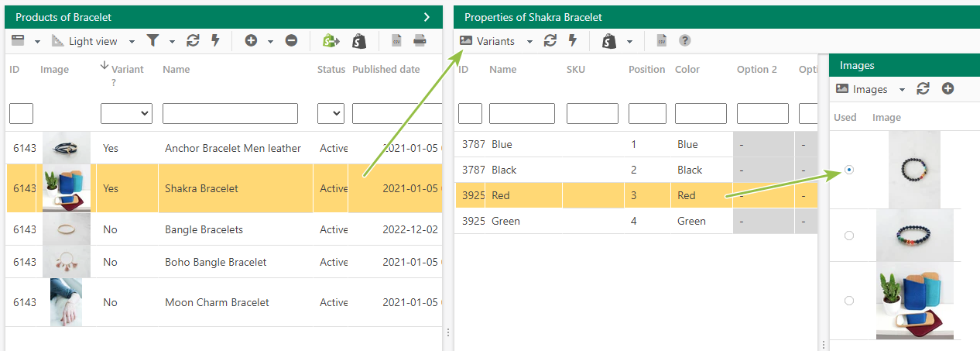Click the remove product minus icon

click(291, 40)
